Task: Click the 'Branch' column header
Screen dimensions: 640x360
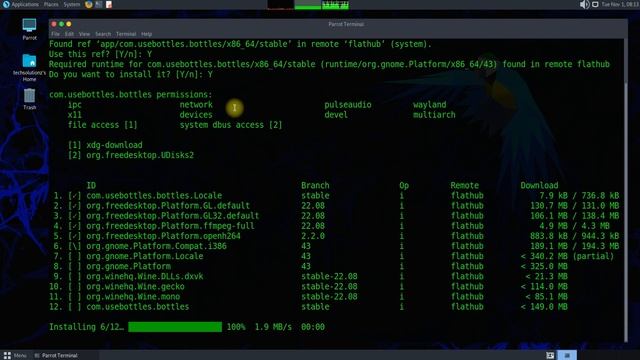Action: [x=315, y=185]
